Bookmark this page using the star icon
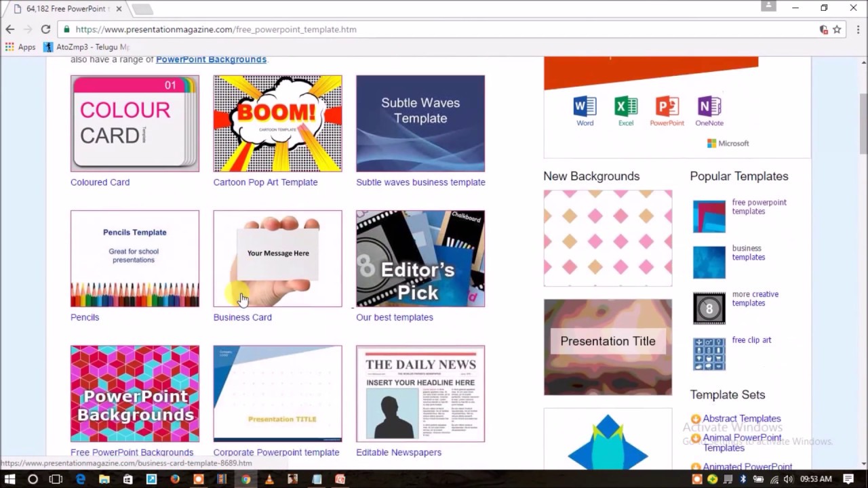This screenshot has height=488, width=868. pos(837,29)
